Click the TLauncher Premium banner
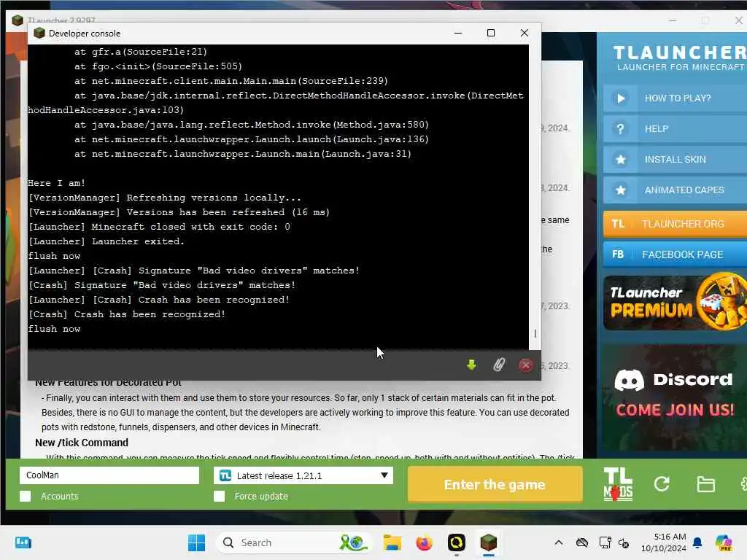Viewport: 747px width, 560px height. (x=675, y=302)
